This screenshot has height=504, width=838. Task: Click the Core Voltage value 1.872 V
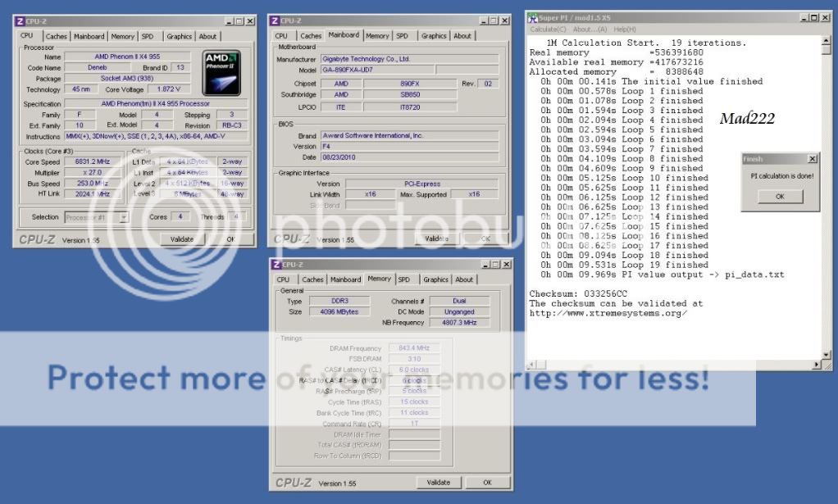click(168, 89)
